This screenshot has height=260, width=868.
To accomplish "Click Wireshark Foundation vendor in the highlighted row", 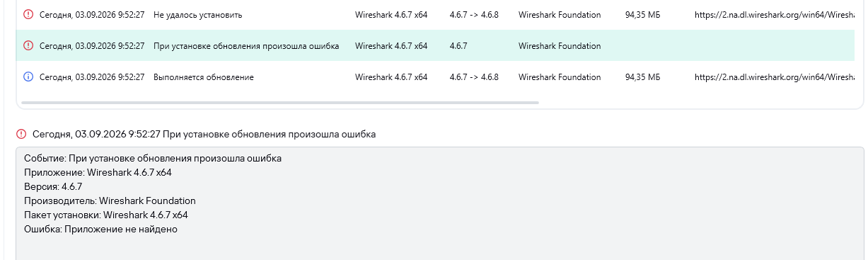I will click(560, 45).
